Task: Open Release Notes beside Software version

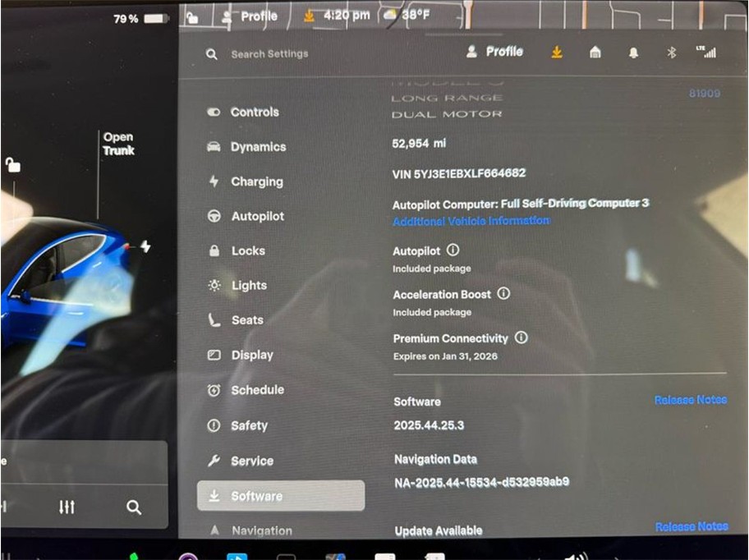Action: pyautogui.click(x=690, y=400)
